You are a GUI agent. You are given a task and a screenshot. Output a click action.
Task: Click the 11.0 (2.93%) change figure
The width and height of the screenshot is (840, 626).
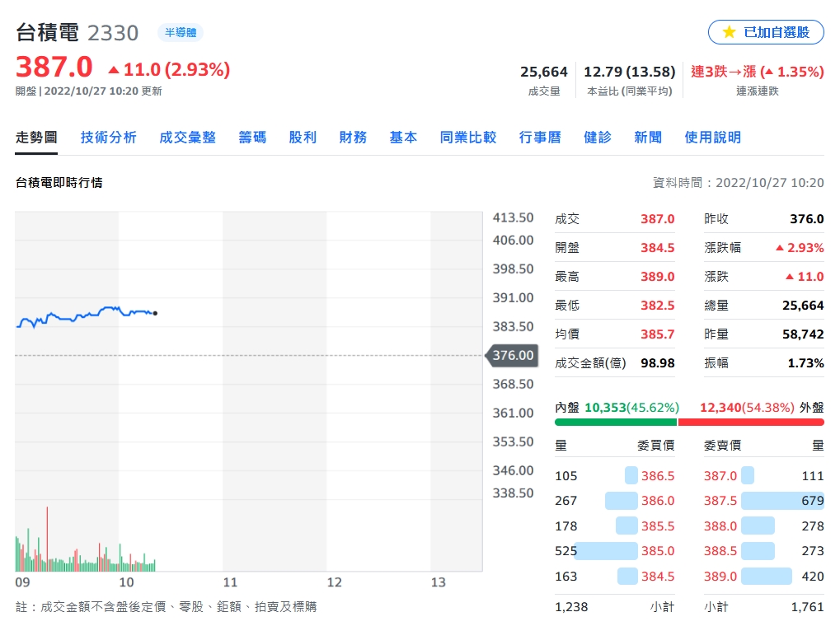click(x=169, y=70)
